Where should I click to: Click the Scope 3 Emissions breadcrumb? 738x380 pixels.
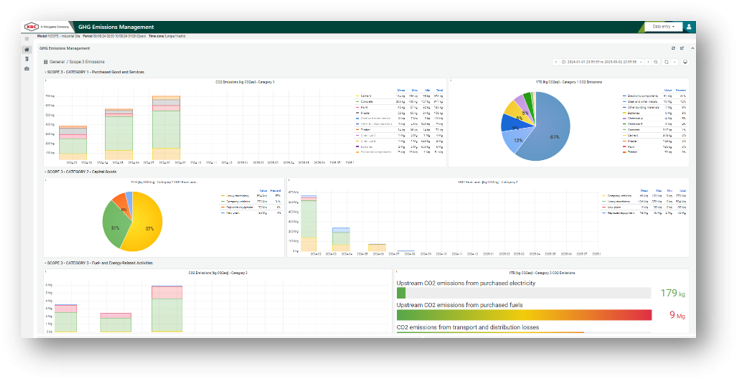click(x=87, y=62)
